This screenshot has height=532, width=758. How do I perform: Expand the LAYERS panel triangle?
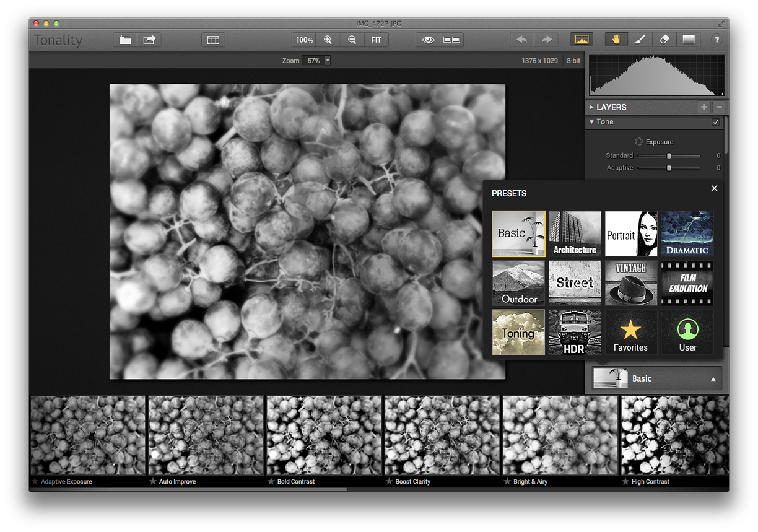592,107
